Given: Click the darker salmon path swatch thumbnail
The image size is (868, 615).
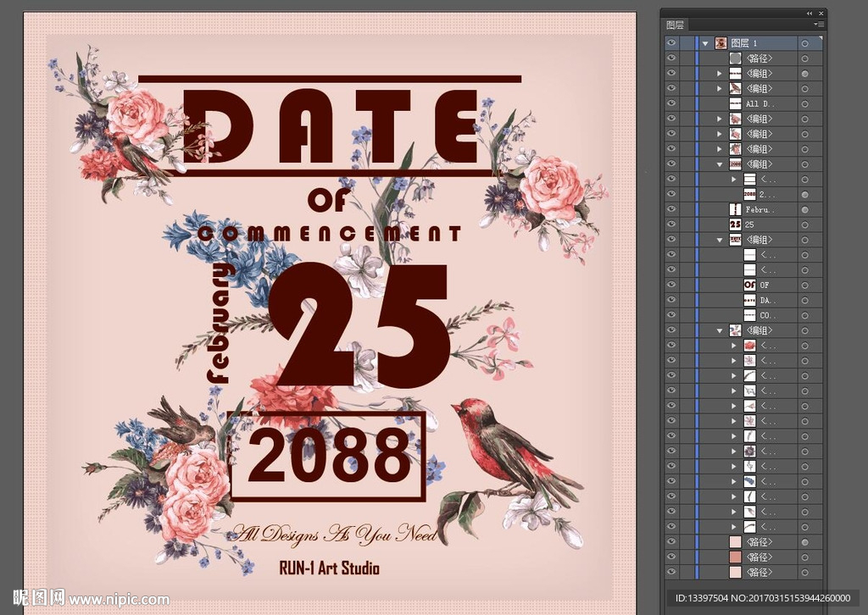Looking at the screenshot, I should point(735,557).
